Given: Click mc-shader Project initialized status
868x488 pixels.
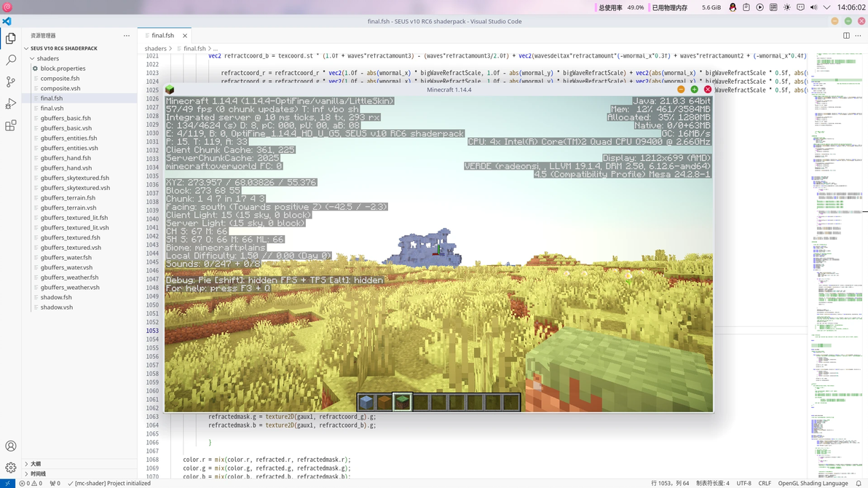Looking at the screenshot, I should pos(109,483).
